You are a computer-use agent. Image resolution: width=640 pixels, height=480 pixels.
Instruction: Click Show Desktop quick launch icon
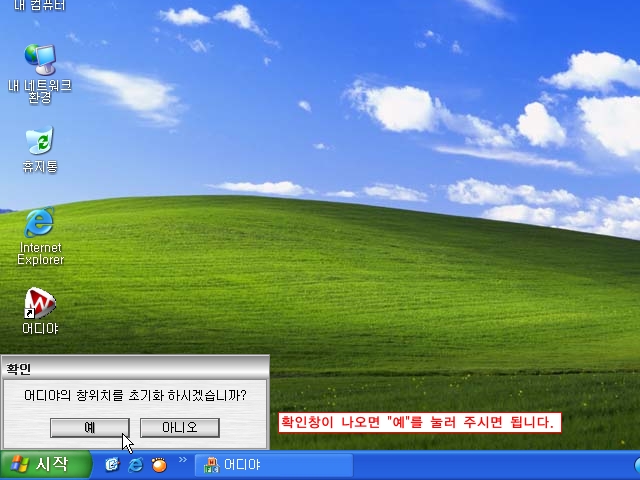(x=112, y=465)
